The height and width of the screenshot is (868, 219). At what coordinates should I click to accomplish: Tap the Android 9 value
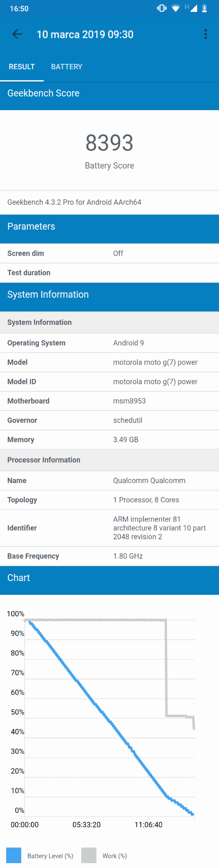coord(128,343)
